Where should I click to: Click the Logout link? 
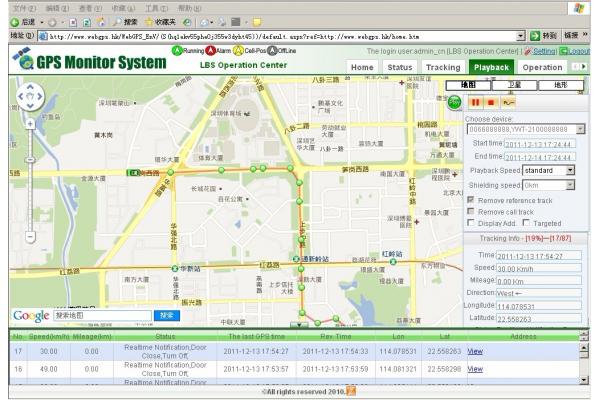tap(578, 51)
